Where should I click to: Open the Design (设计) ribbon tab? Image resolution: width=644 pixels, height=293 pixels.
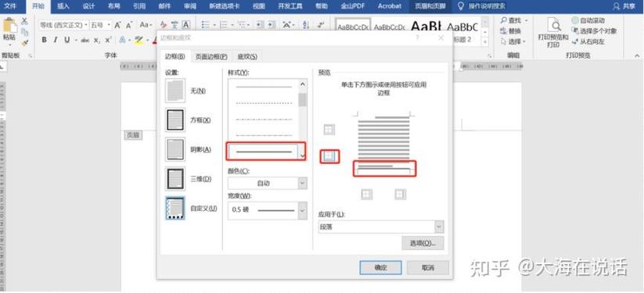pyautogui.click(x=88, y=6)
